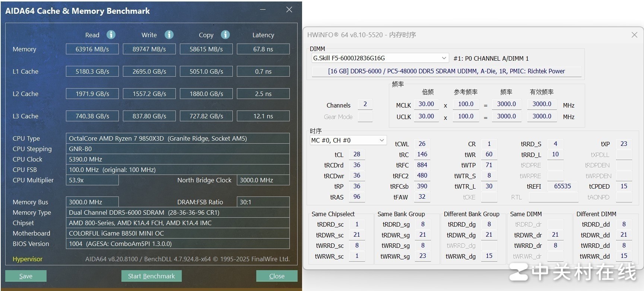This screenshot has height=291, width=644.
Task: Click the Channels value 2 in HWiNFO
Action: click(x=365, y=104)
